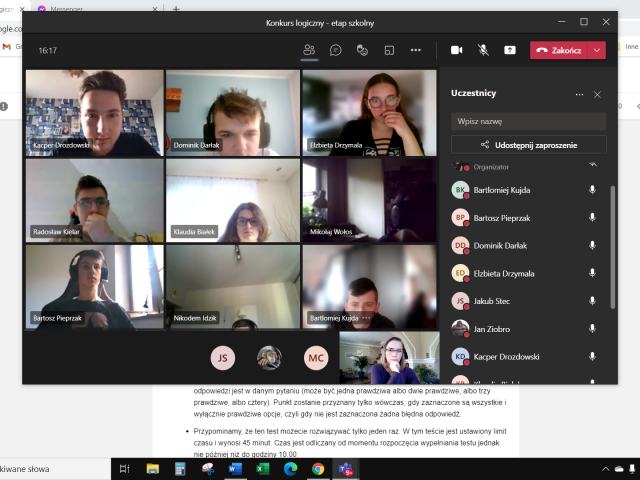The image size is (640, 480).
Task: Toggle microphone icon for Jan Ziobro
Action: coord(592,329)
